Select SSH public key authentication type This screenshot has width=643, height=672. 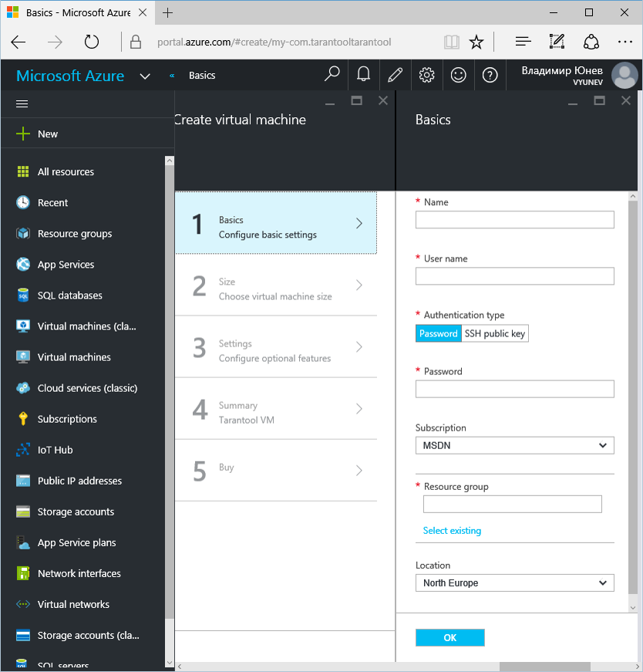[x=495, y=333]
